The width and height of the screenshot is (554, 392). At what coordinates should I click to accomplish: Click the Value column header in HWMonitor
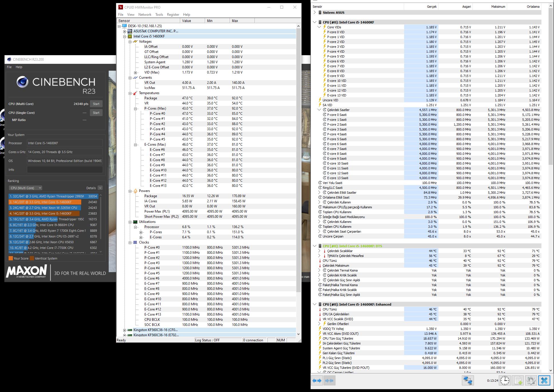(x=192, y=21)
